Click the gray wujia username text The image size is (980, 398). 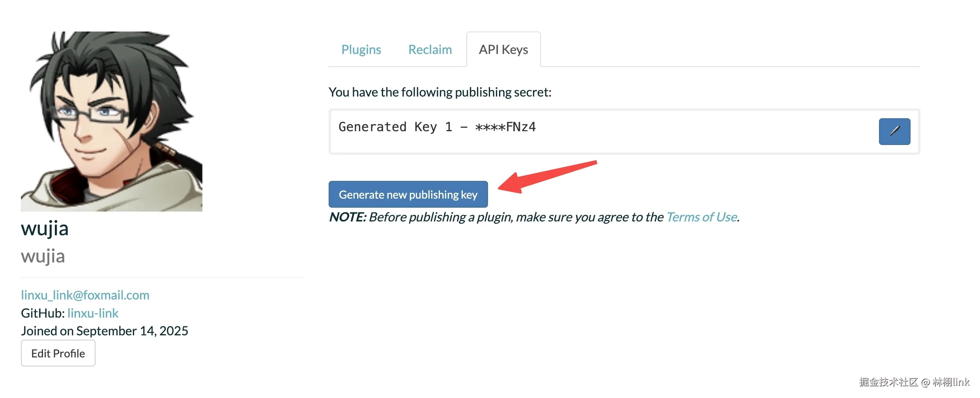(43, 256)
